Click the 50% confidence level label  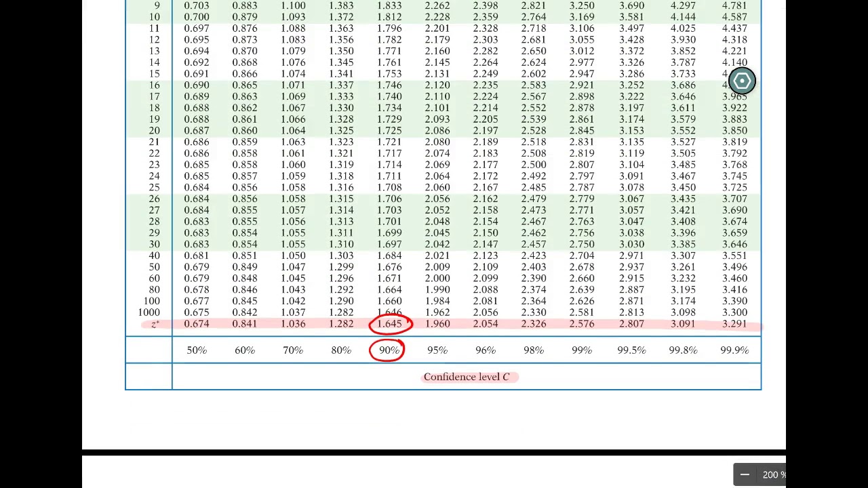pos(197,350)
